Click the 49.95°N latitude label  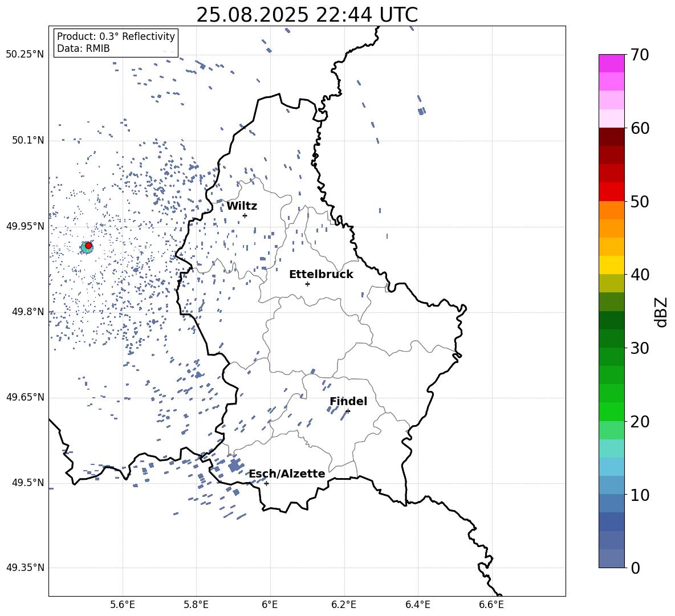pyautogui.click(x=25, y=226)
